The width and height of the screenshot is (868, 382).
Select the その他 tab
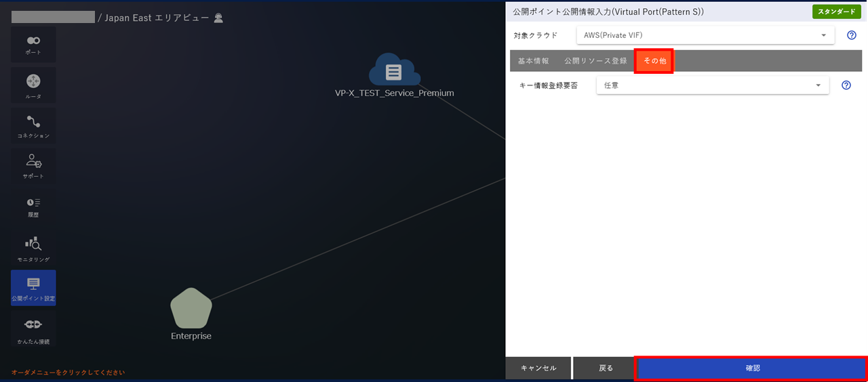click(654, 61)
